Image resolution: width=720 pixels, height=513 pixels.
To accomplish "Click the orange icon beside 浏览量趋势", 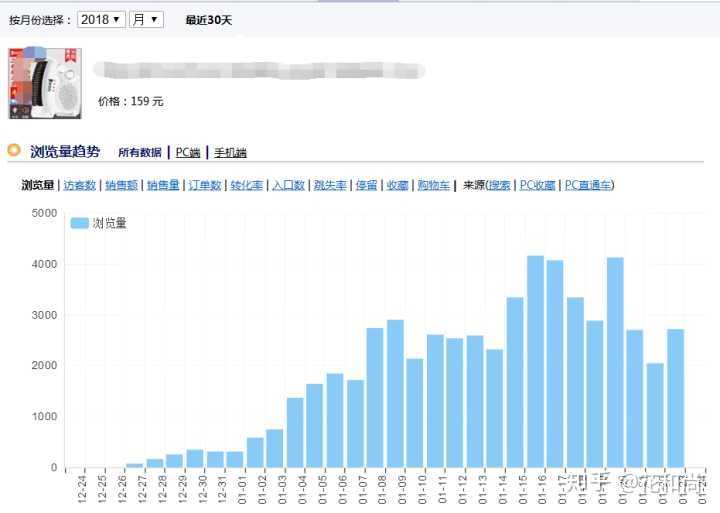I will (x=14, y=151).
